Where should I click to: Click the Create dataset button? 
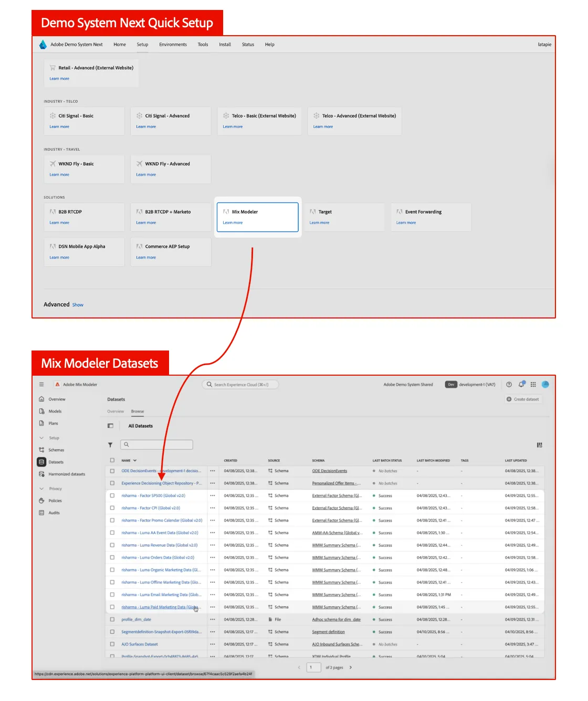click(523, 399)
